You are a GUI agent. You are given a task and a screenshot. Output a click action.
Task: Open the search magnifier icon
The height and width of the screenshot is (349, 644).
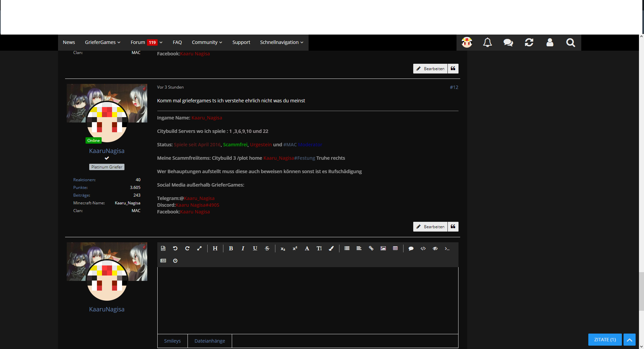(x=571, y=43)
